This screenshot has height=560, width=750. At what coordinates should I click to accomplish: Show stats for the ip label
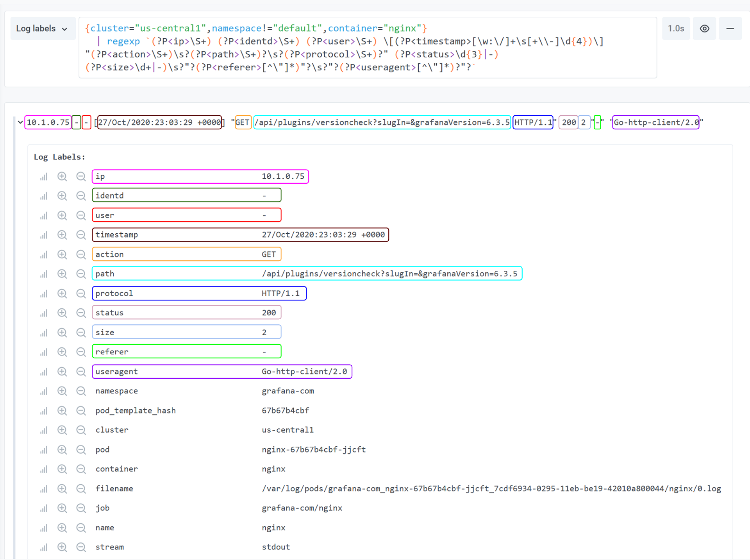click(43, 176)
